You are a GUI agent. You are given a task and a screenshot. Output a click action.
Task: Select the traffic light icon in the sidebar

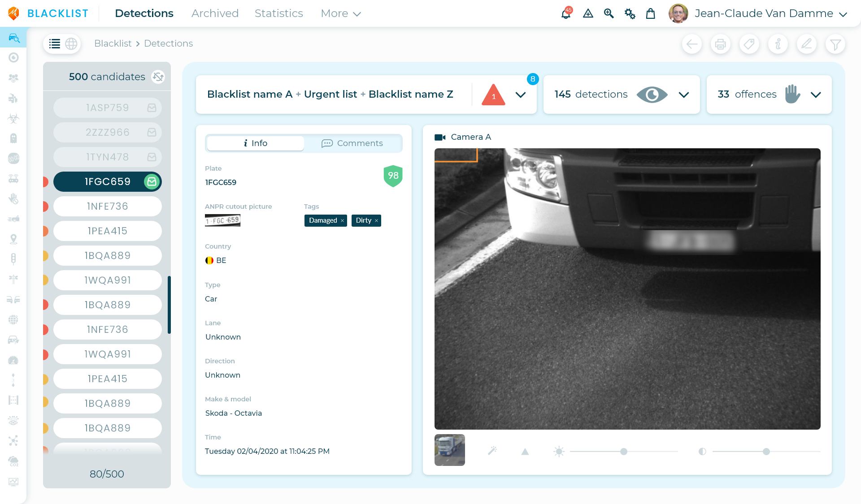14,258
